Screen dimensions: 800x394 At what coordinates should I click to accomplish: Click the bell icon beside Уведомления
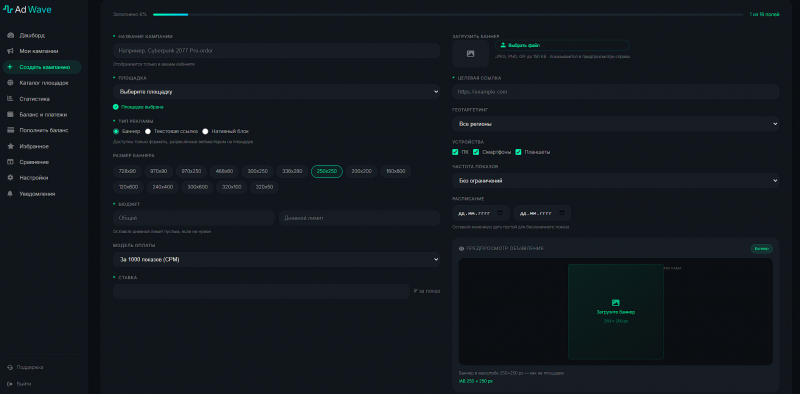[x=10, y=193]
